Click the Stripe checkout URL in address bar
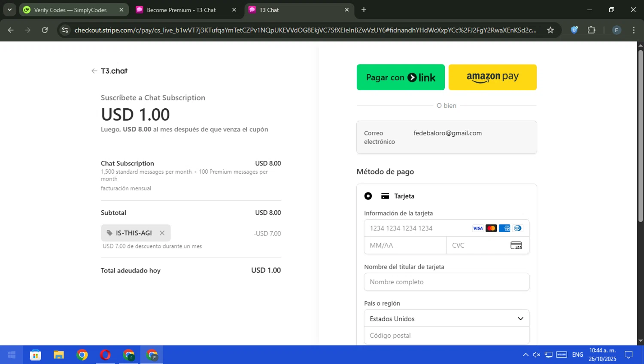The width and height of the screenshot is (644, 364). tap(305, 30)
